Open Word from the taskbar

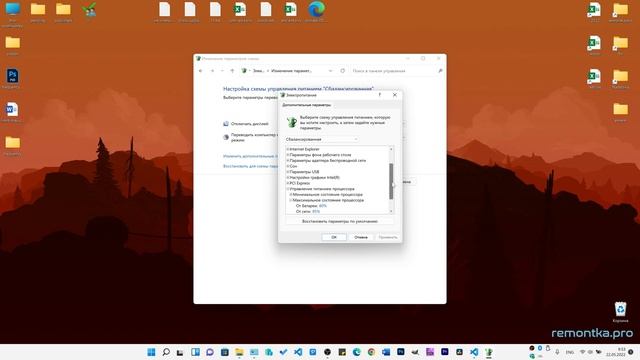click(x=386, y=352)
